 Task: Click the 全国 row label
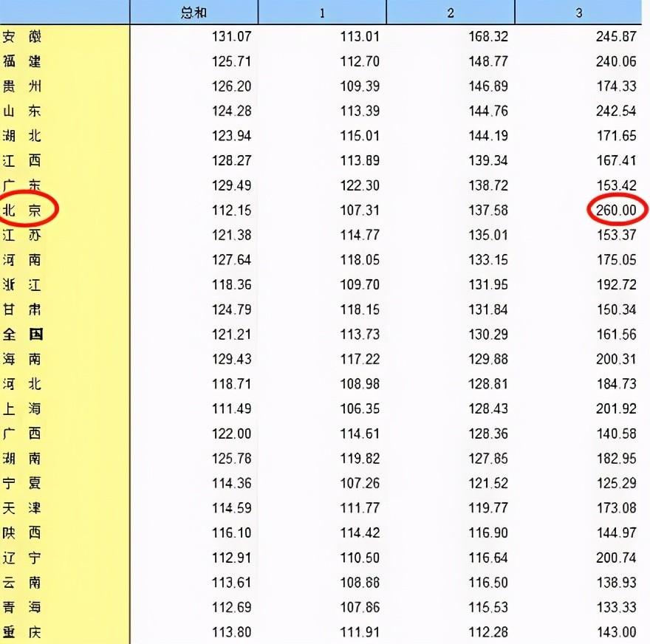(x=23, y=334)
